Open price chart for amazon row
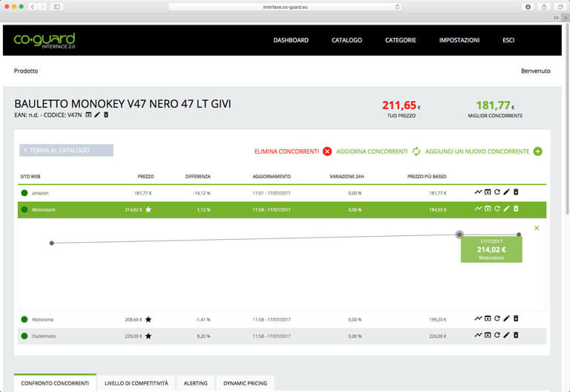Screen dimensions: 570x392 pos(478,192)
